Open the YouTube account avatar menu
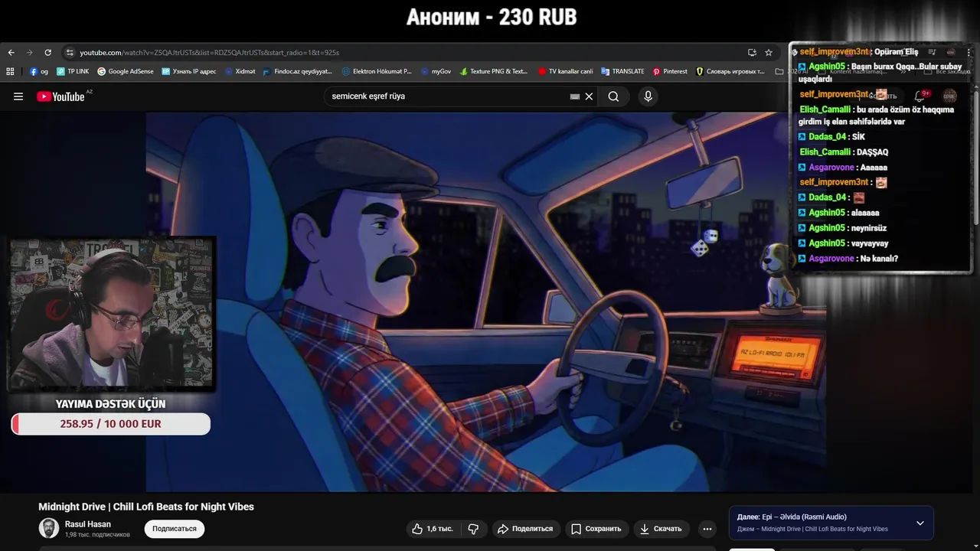The height and width of the screenshot is (551, 980). point(949,96)
